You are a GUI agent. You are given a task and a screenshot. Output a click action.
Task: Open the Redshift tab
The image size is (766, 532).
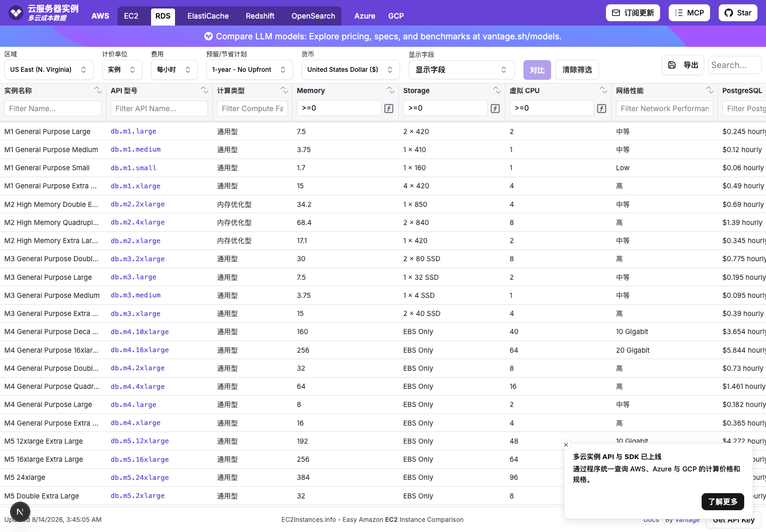pos(260,16)
